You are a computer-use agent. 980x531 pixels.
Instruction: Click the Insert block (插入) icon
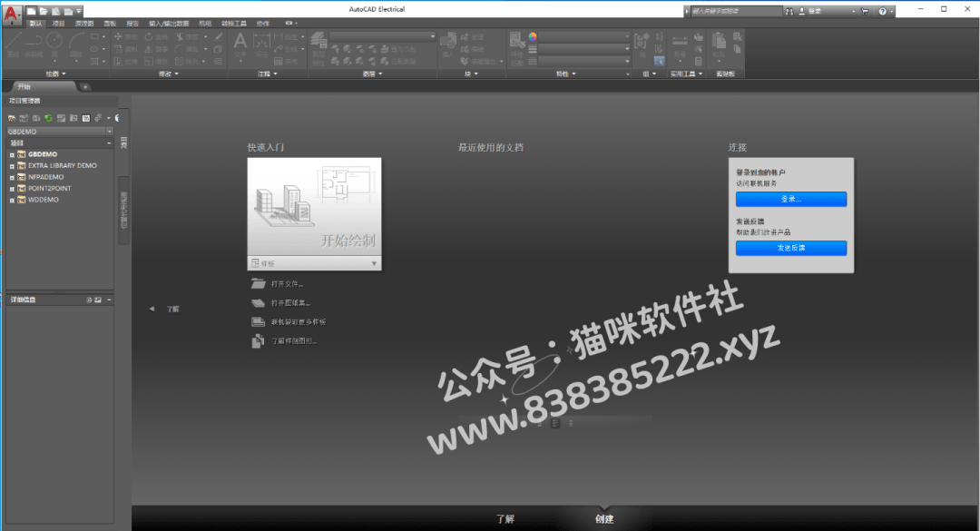click(448, 45)
